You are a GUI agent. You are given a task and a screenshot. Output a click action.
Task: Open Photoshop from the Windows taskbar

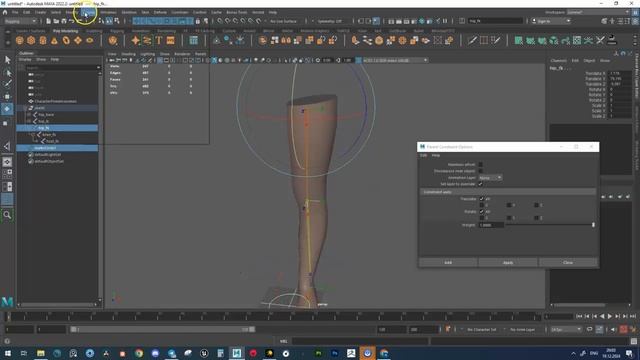[335, 353]
